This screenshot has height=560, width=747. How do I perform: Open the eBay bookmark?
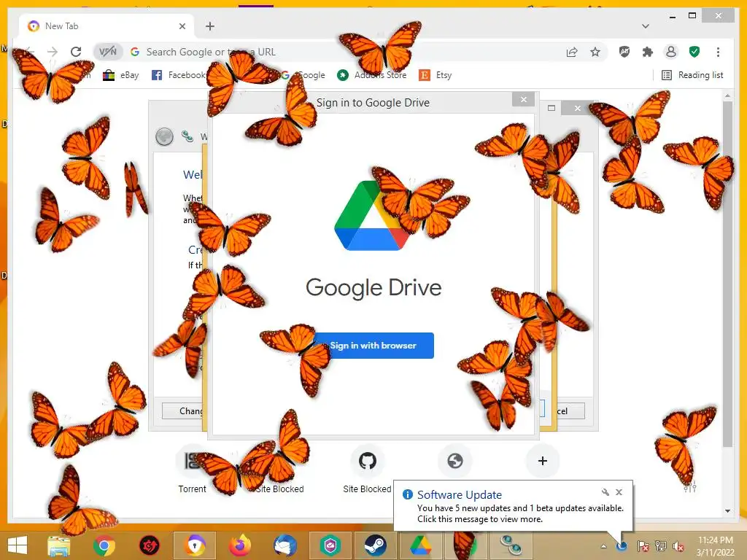(x=121, y=75)
